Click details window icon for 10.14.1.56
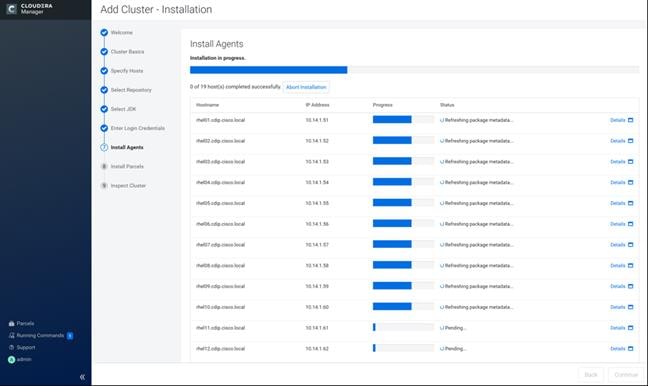Image resolution: width=648 pixels, height=386 pixels. (x=630, y=224)
